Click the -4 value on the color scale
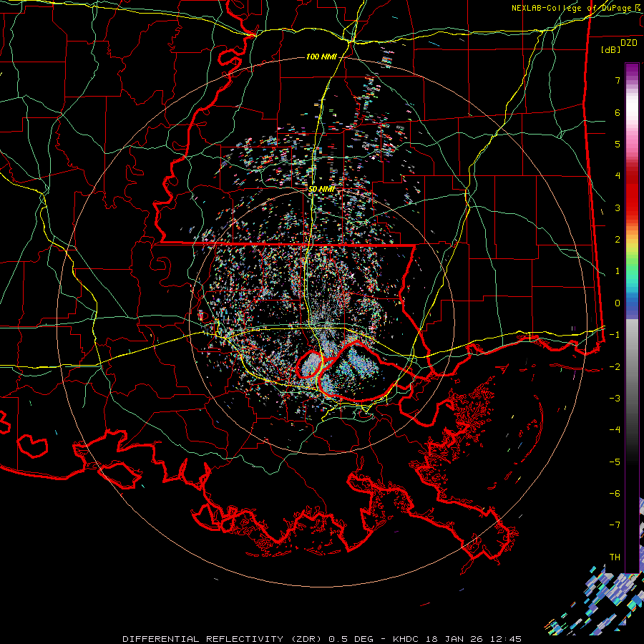644x644 pixels. click(615, 430)
